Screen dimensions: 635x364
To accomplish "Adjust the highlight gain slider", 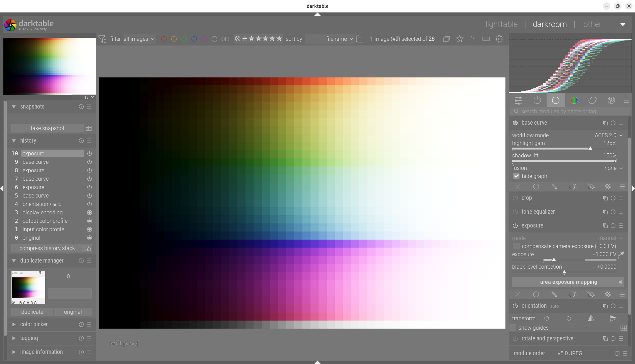I will [x=564, y=148].
